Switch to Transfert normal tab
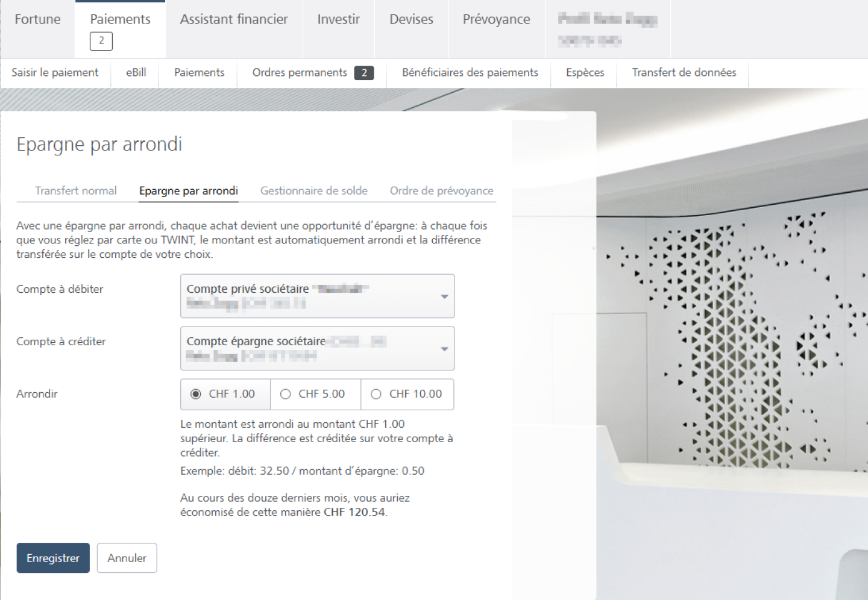Screen dimensions: 868x600 coord(76,191)
